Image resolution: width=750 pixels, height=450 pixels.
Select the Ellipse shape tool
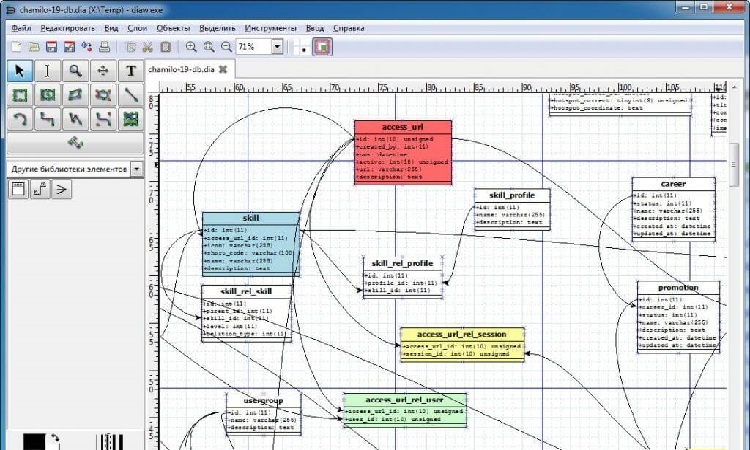pyautogui.click(x=47, y=95)
